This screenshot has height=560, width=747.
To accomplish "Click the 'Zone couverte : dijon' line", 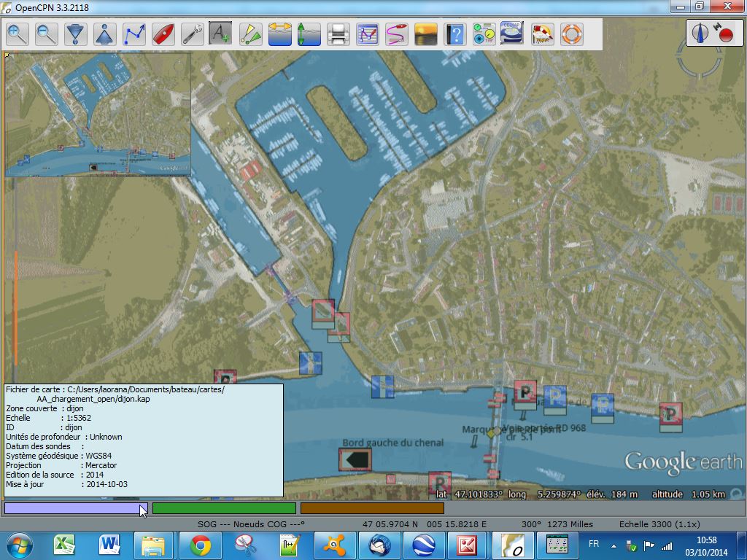I will (x=44, y=408).
